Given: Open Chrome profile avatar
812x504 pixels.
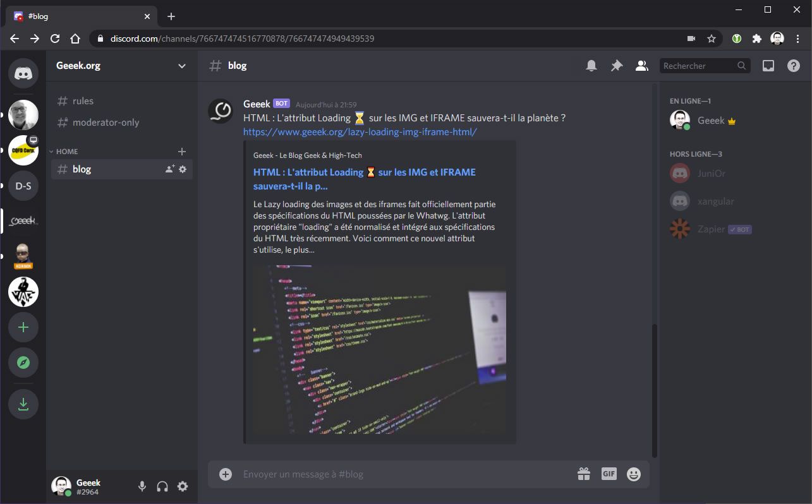Looking at the screenshot, I should (x=777, y=39).
